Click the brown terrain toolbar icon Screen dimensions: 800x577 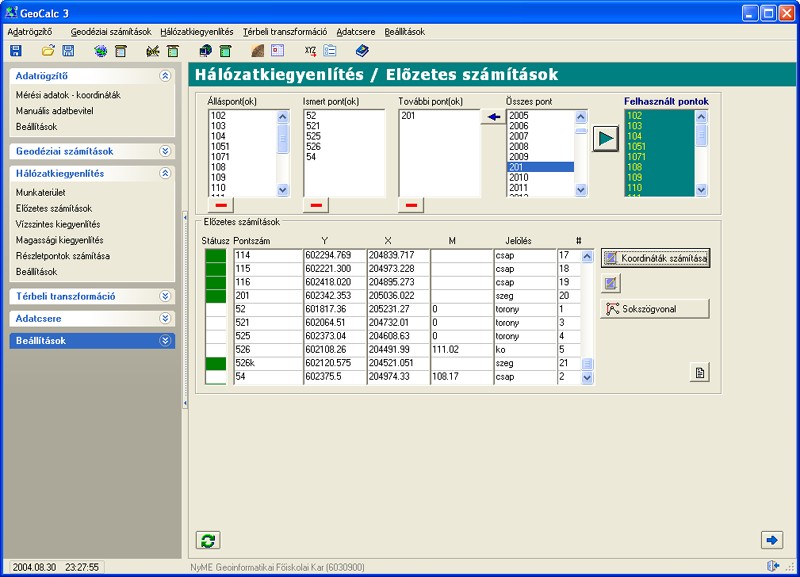258,51
